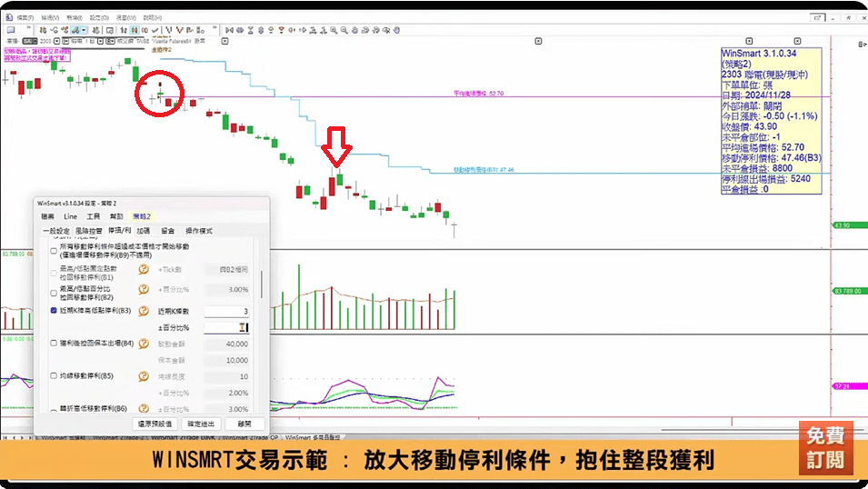Expand the overflow chevron left of bowtie icon
Viewport: 868px width, 489px height.
pos(215,28)
